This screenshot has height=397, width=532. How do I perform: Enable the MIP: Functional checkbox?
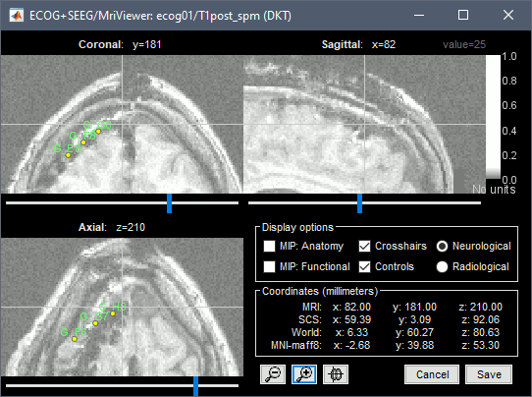269,266
